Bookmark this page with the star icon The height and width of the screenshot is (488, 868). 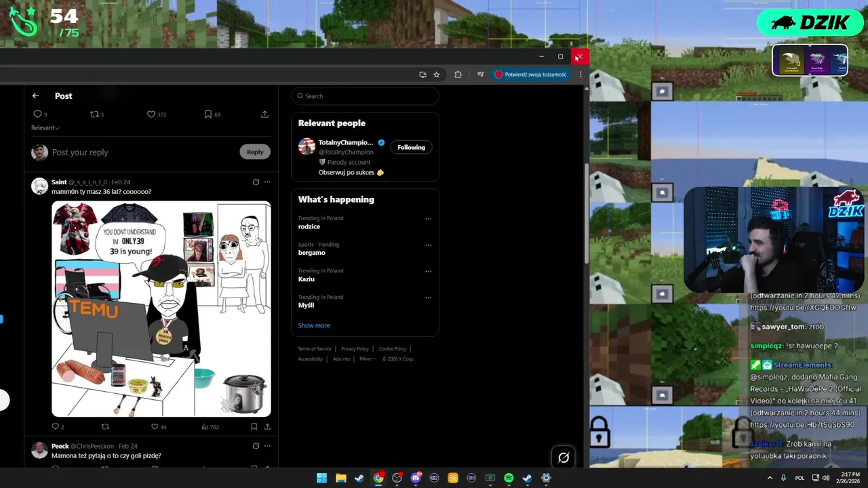click(x=437, y=75)
